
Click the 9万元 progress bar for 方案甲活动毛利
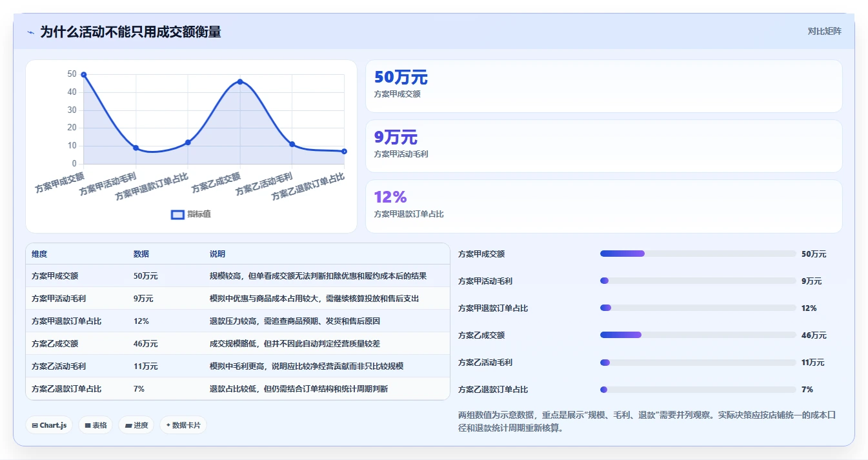698,281
